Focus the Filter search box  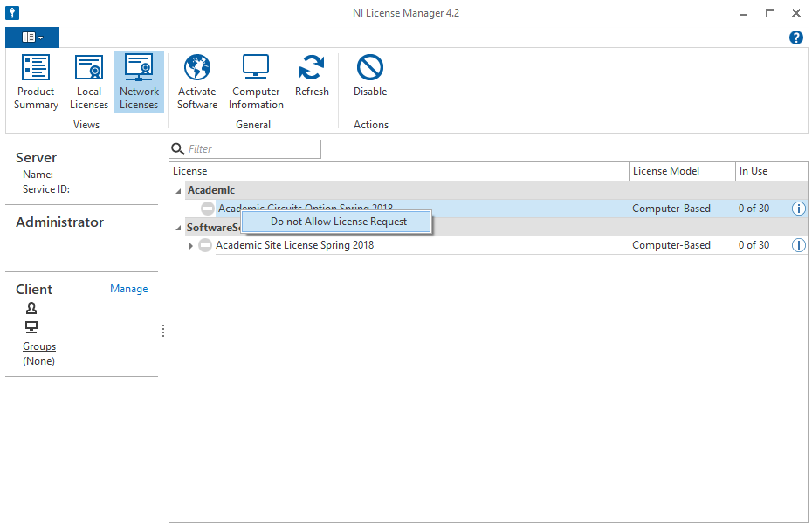[x=245, y=149]
